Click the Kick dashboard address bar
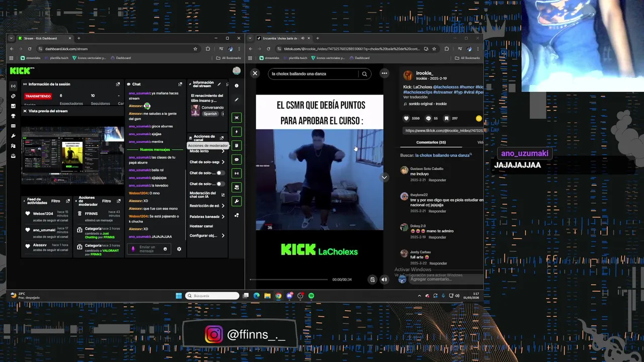Image resolution: width=644 pixels, height=362 pixels. tap(118, 49)
